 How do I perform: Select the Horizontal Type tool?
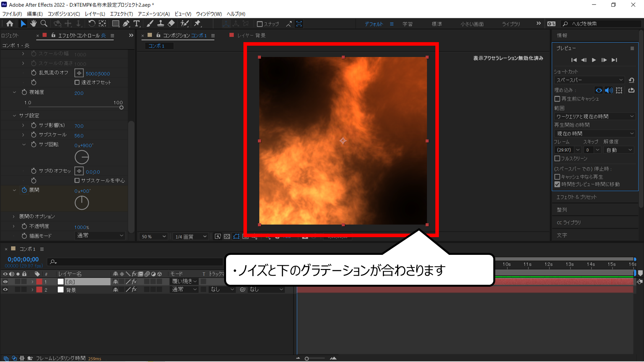(x=137, y=23)
